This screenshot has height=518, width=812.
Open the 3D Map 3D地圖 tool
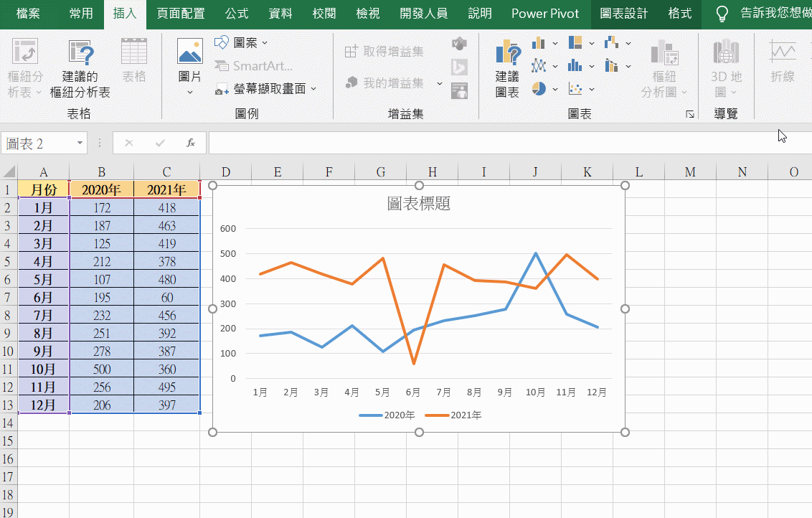tap(726, 68)
